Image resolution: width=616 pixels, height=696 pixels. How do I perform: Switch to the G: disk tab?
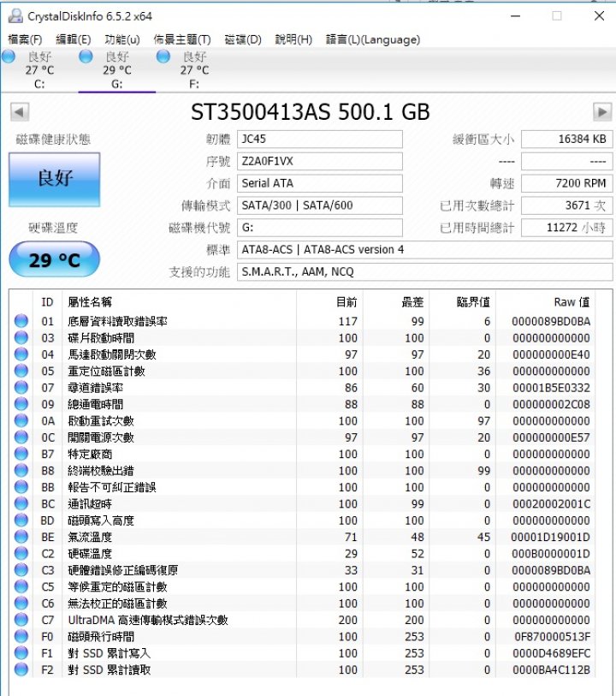pyautogui.click(x=116, y=70)
